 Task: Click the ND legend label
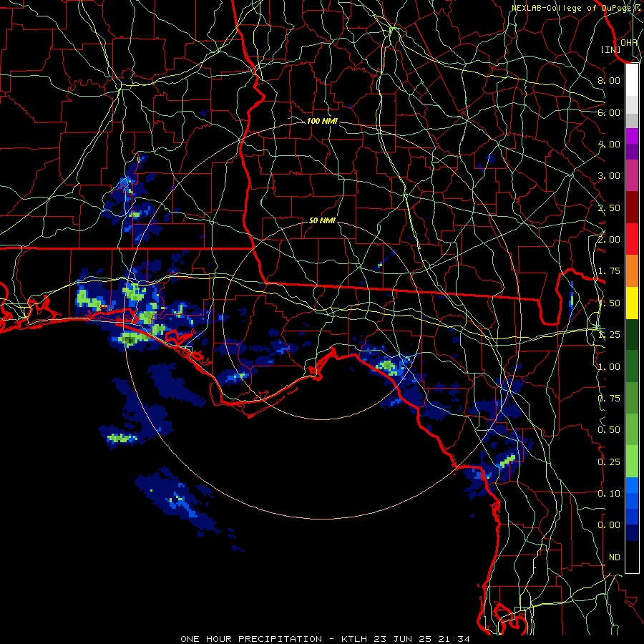pyautogui.click(x=615, y=557)
